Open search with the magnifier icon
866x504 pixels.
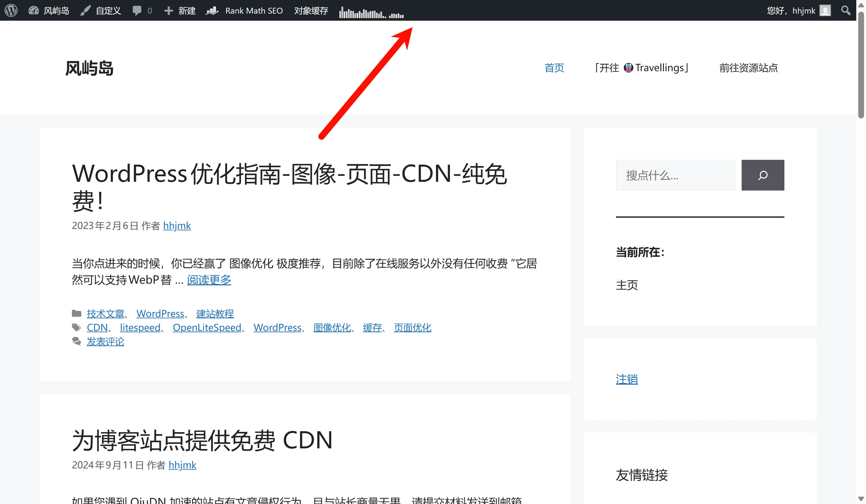pyautogui.click(x=845, y=10)
